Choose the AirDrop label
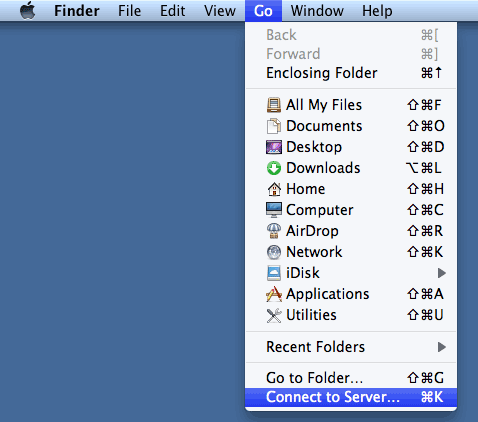 tap(312, 231)
